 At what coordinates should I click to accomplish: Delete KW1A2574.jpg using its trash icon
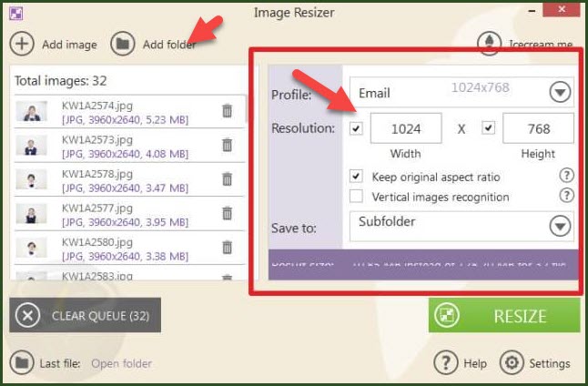coord(228,111)
